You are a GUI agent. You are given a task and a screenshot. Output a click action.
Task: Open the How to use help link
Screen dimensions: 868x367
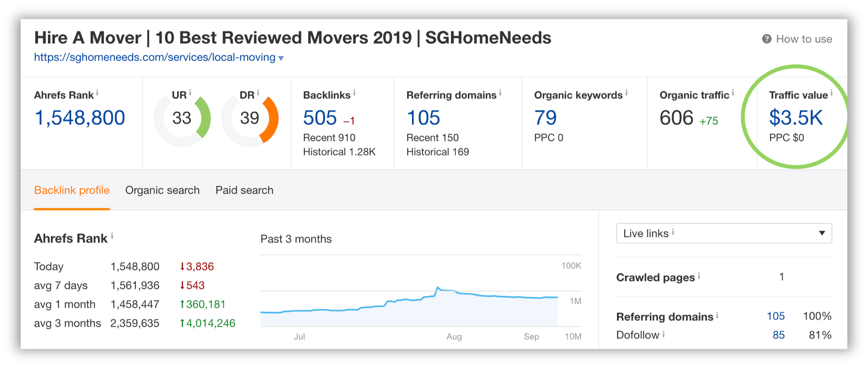(x=797, y=39)
